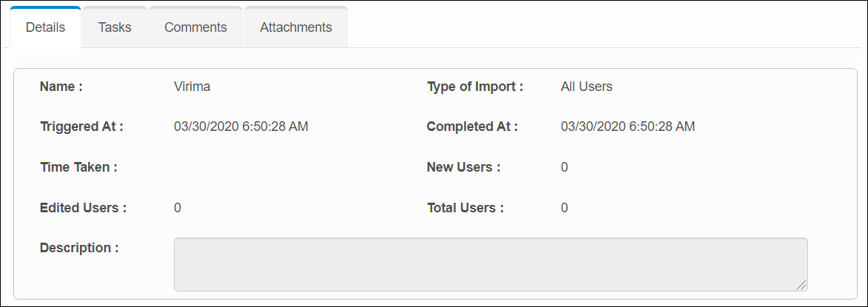Select the All Users import type value

point(586,87)
